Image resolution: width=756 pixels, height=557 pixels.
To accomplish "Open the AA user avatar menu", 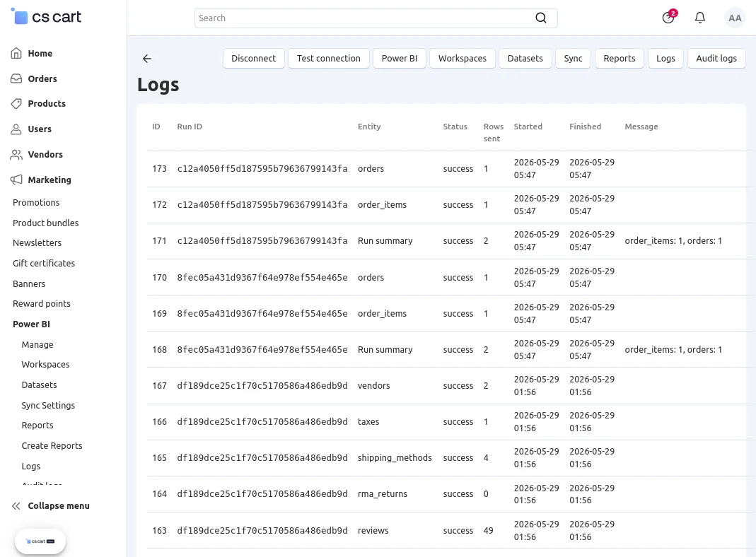I will coord(735,18).
